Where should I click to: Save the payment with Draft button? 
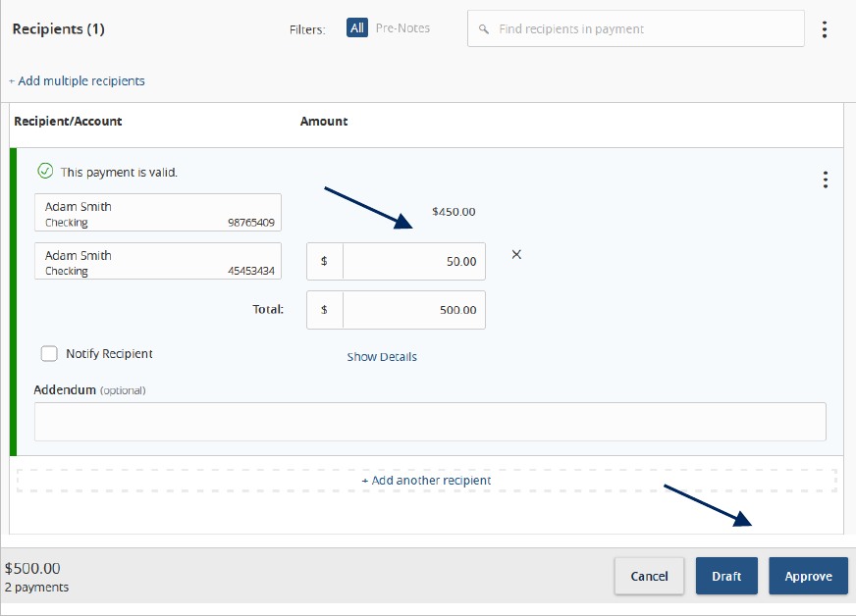pos(726,576)
